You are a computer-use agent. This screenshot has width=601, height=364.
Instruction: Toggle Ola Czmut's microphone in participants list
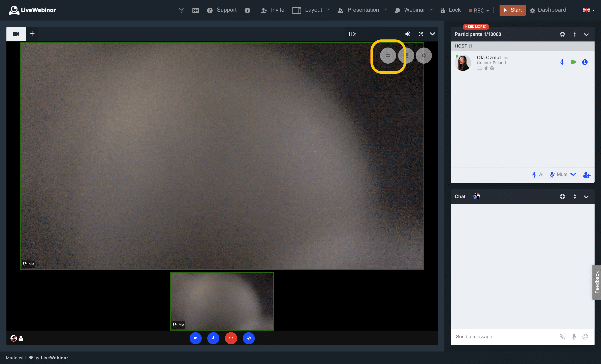tap(562, 62)
